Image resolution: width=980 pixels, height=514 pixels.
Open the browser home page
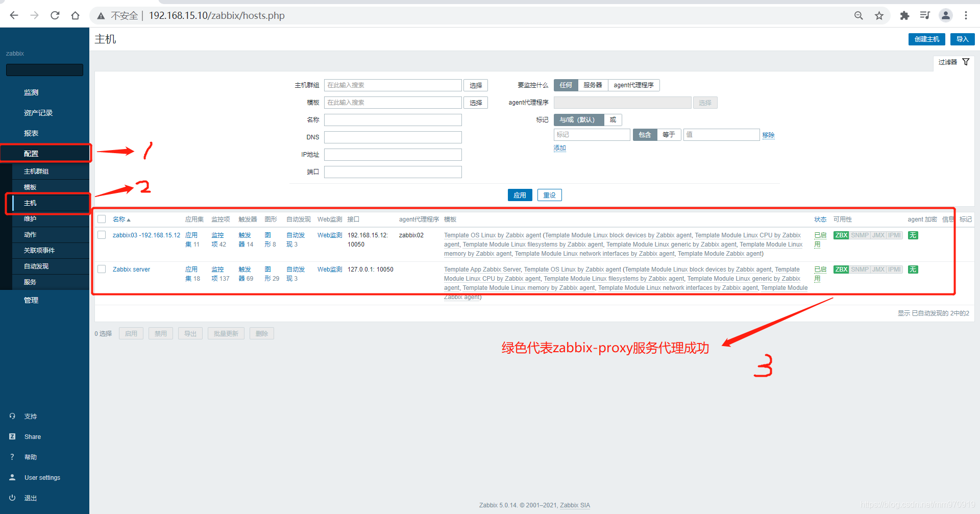click(x=75, y=15)
